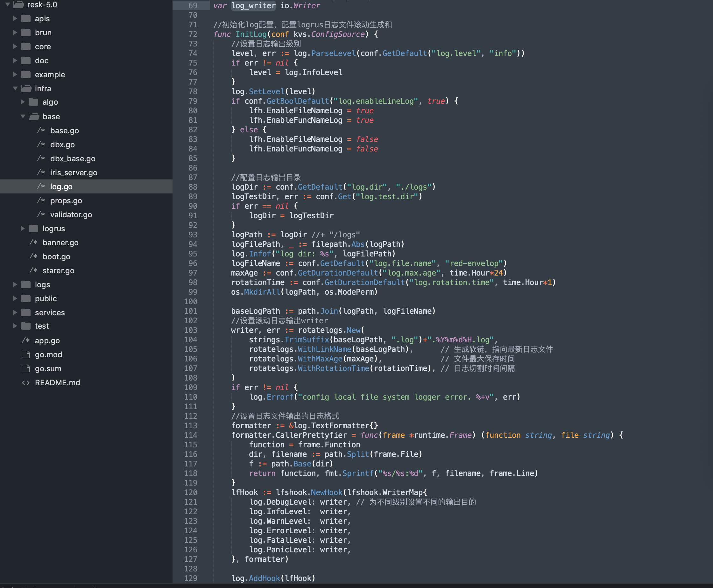Click the README.md markup file icon
This screenshot has width=713, height=588.
[26, 382]
